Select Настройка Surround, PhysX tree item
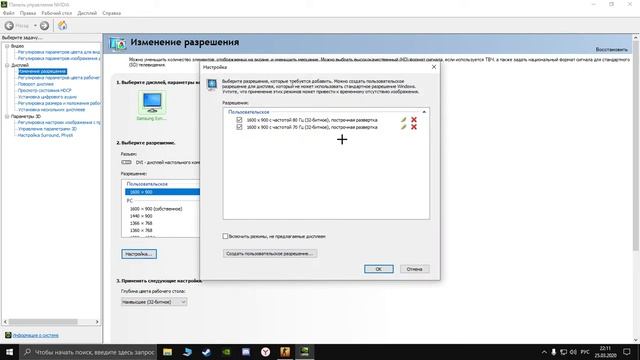Screen dimensions: 640x360 pos(45,135)
